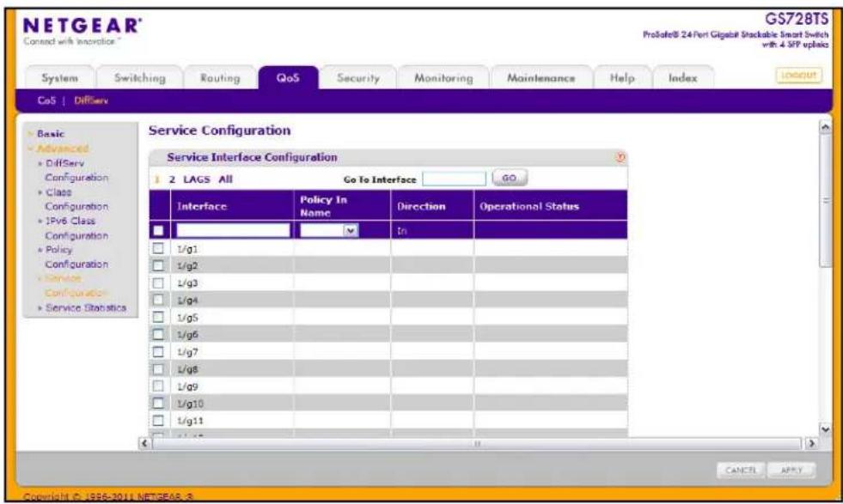
Task: Click the 1/g5 interface cell
Action: point(232,318)
